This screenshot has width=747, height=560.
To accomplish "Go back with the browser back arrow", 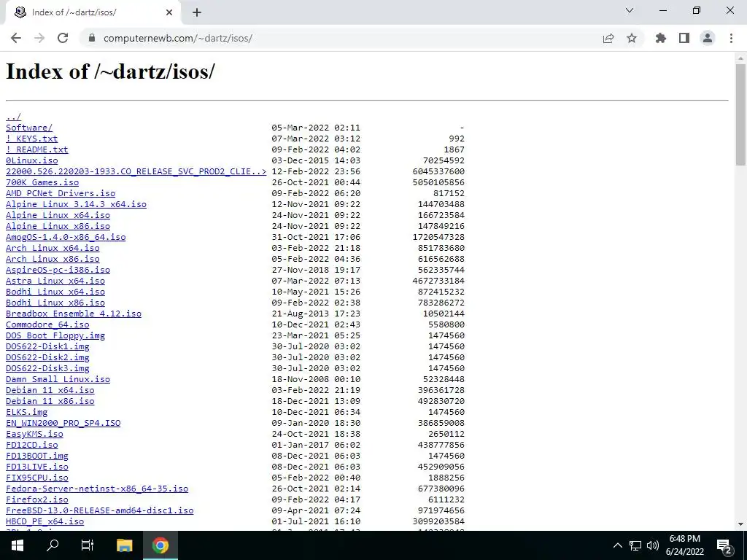I will (x=16, y=38).
